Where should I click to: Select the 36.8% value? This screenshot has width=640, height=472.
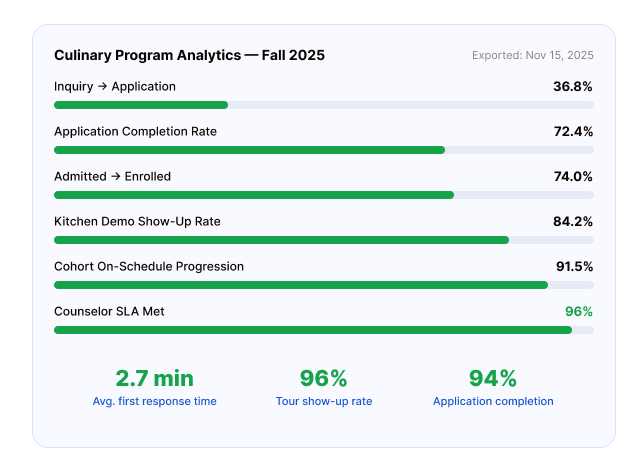(573, 87)
